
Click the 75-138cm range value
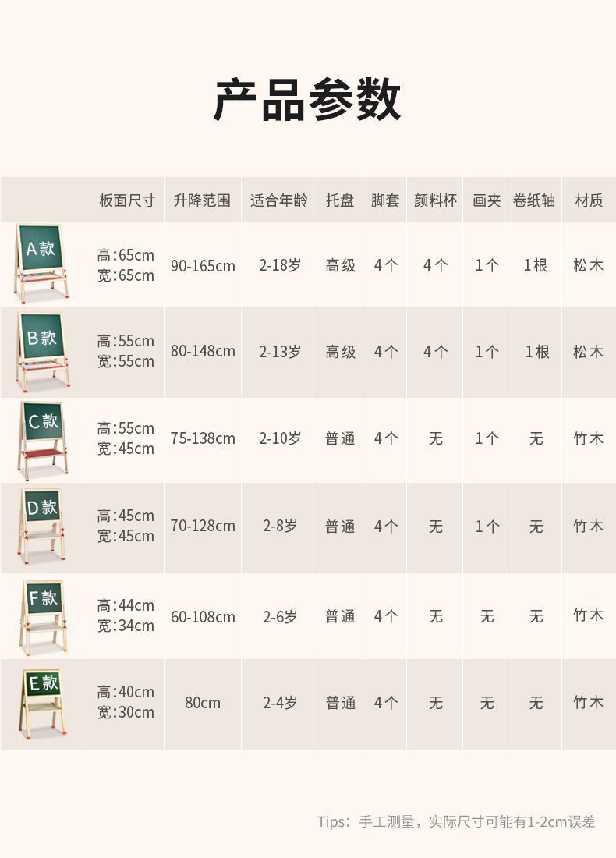point(203,438)
